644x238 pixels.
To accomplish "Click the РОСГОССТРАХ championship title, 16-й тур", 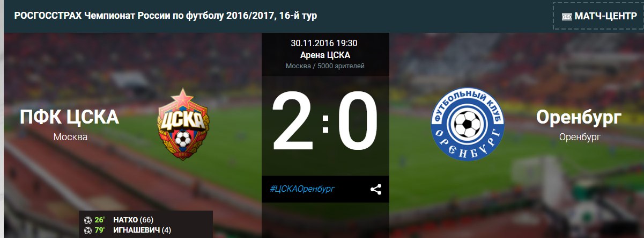I will (166, 16).
